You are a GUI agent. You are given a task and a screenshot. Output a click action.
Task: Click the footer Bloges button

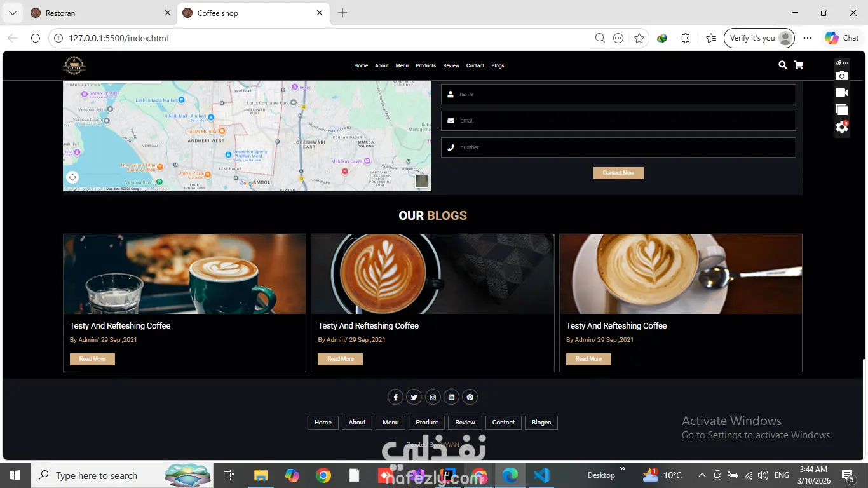[541, 423]
